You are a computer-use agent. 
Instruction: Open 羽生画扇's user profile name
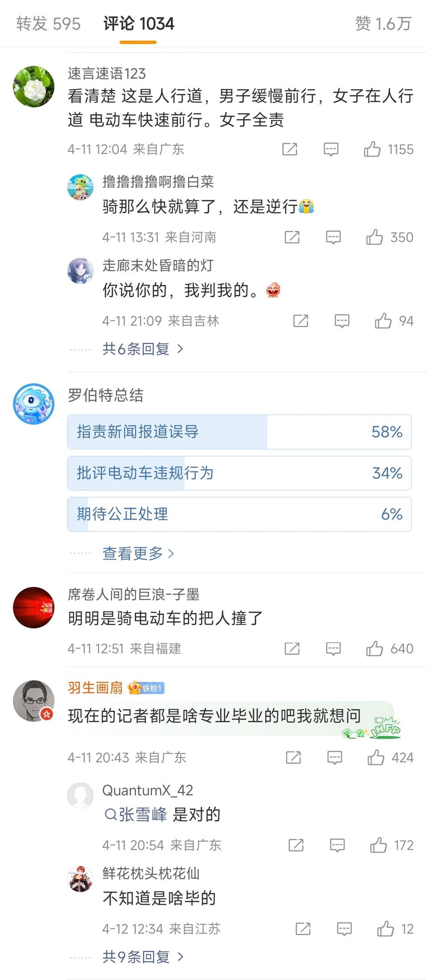click(x=95, y=688)
